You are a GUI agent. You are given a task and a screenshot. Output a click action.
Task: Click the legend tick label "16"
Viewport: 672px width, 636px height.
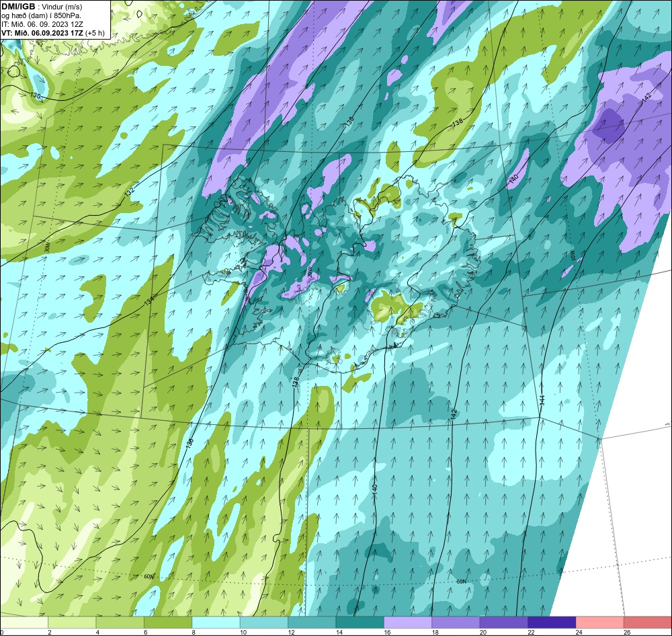click(388, 632)
